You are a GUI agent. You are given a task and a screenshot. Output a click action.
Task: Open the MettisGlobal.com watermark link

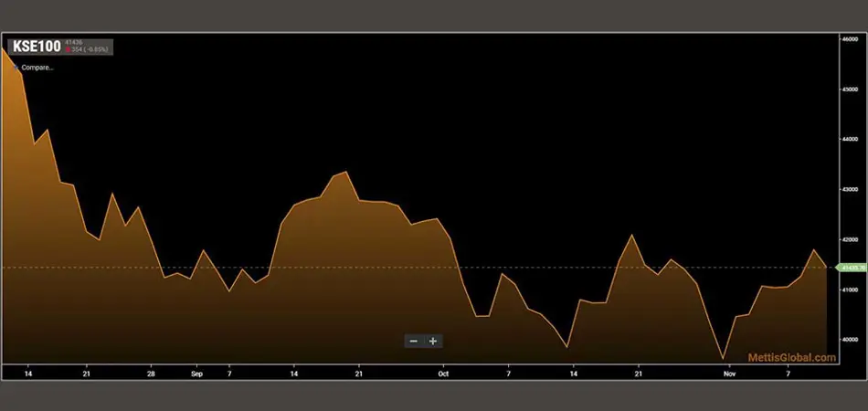pos(791,358)
